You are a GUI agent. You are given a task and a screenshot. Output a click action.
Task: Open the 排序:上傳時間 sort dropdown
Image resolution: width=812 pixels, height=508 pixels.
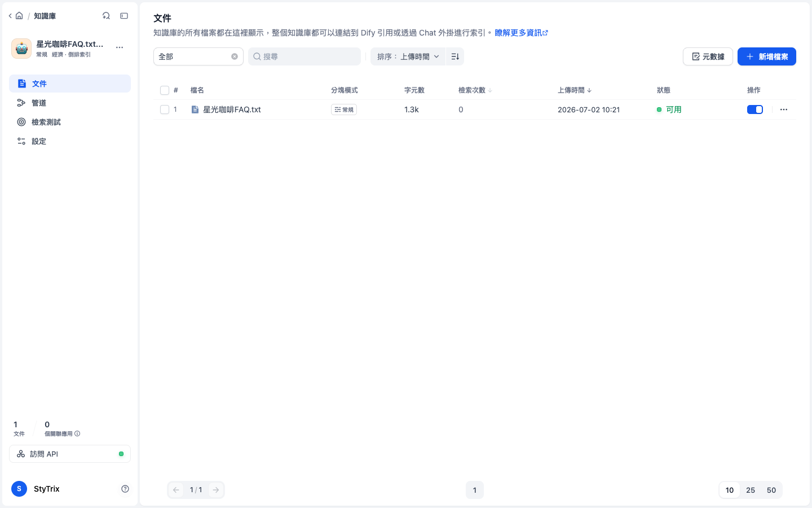point(408,56)
